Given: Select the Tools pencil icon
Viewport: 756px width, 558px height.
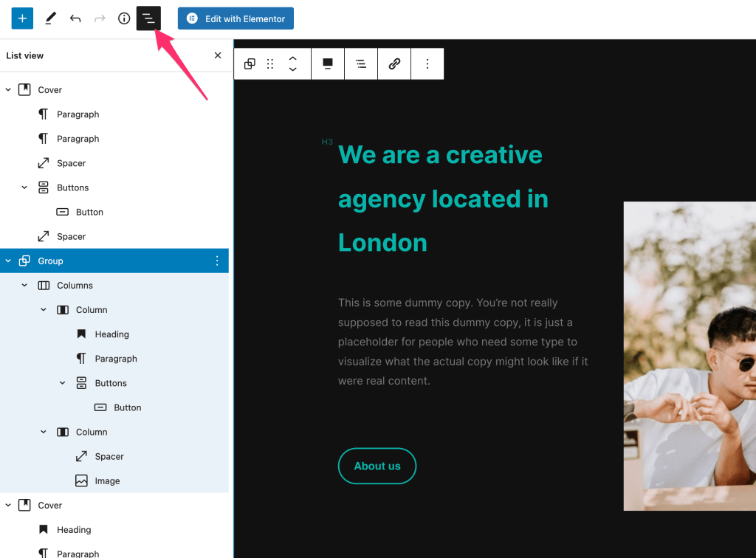Looking at the screenshot, I should click(x=51, y=18).
